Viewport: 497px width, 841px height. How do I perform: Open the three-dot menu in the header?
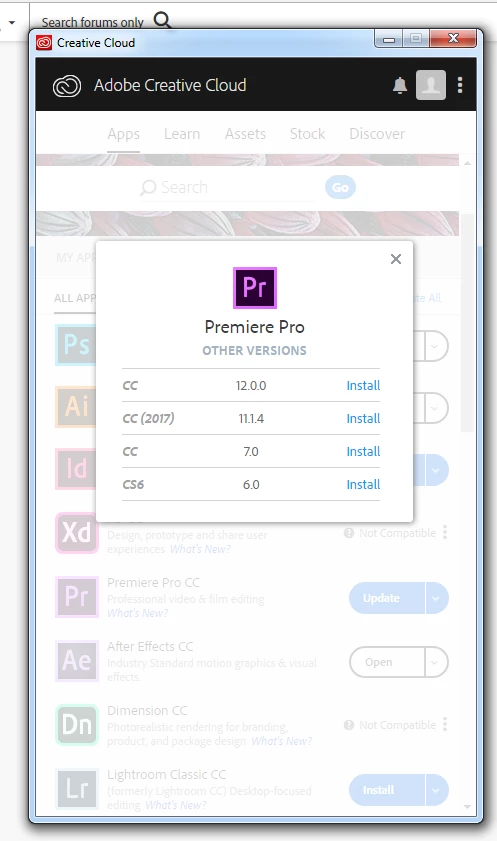coord(460,85)
